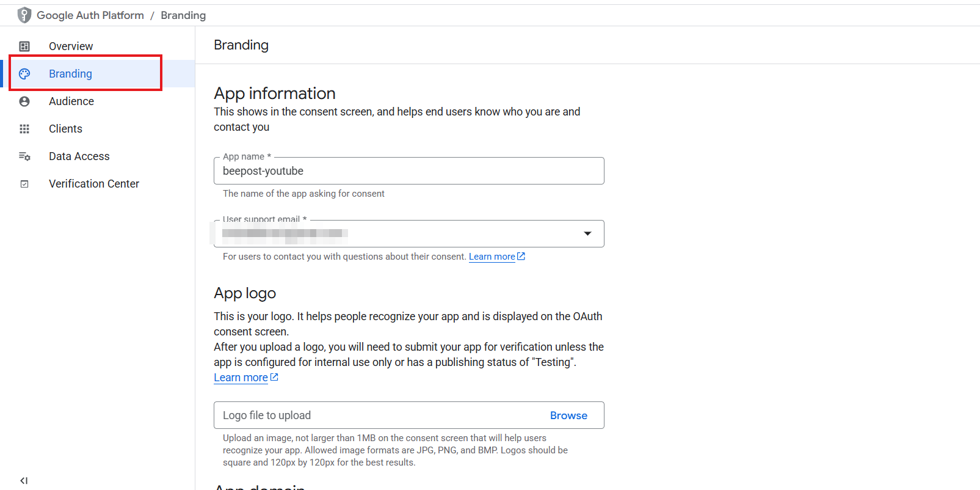This screenshot has width=980, height=490.
Task: Click the Google Auth Platform shield icon
Action: (x=24, y=15)
